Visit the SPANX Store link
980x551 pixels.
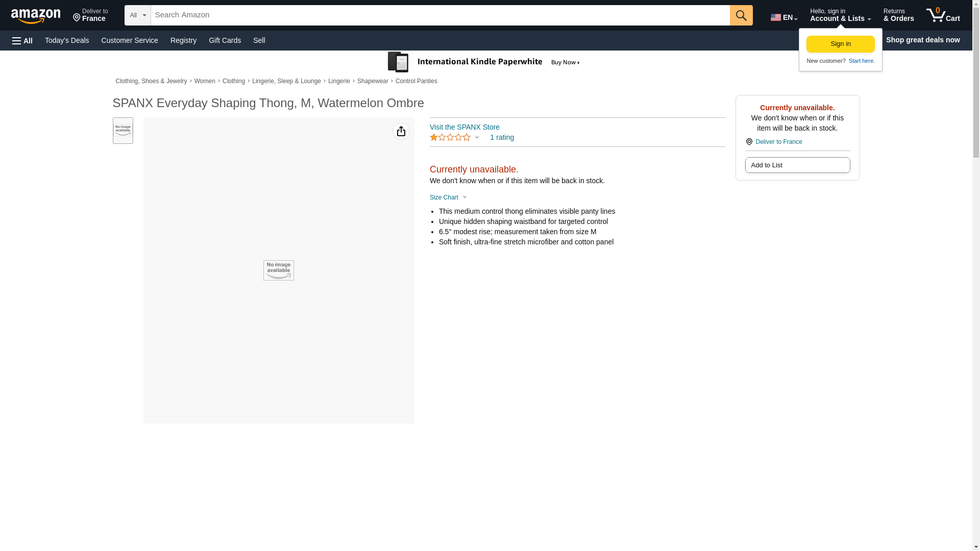(x=464, y=127)
